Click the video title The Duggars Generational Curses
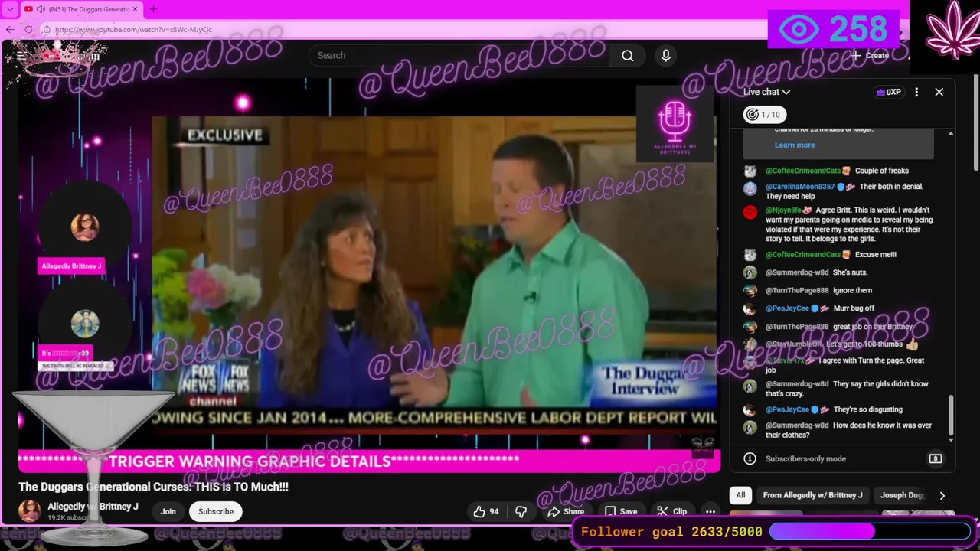The image size is (980, 551). [x=153, y=487]
